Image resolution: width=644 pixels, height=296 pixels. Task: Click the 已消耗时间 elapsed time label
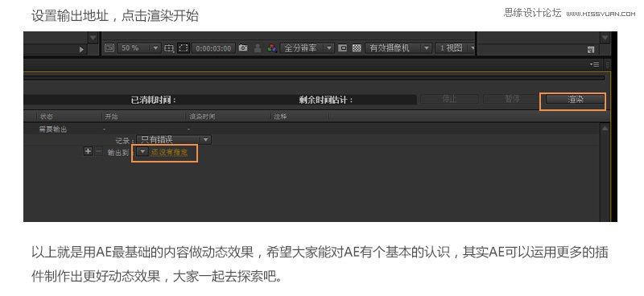point(153,100)
